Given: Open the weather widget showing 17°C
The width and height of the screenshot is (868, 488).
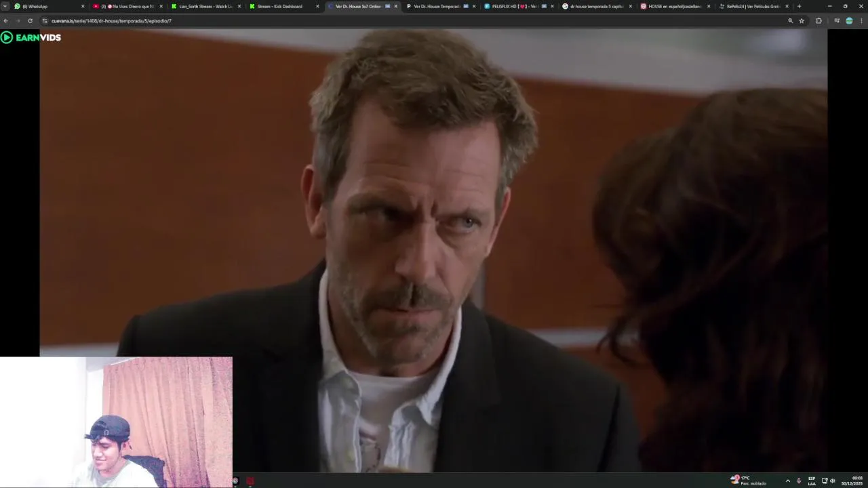Looking at the screenshot, I should click(x=749, y=481).
